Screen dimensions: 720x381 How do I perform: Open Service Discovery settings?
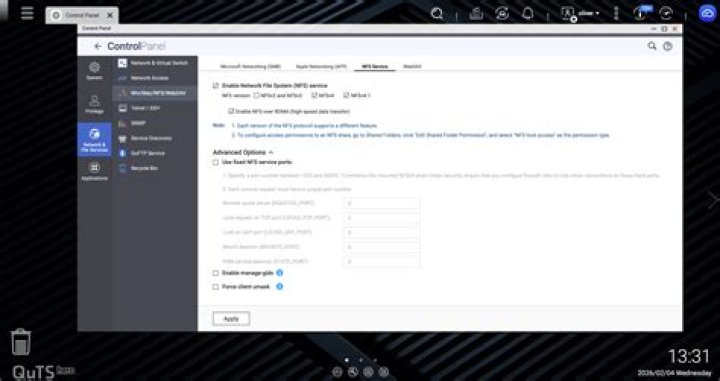coord(154,138)
